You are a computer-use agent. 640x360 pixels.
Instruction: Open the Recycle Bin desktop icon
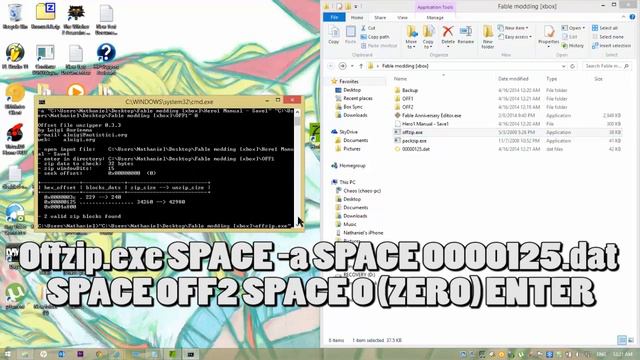[15, 16]
